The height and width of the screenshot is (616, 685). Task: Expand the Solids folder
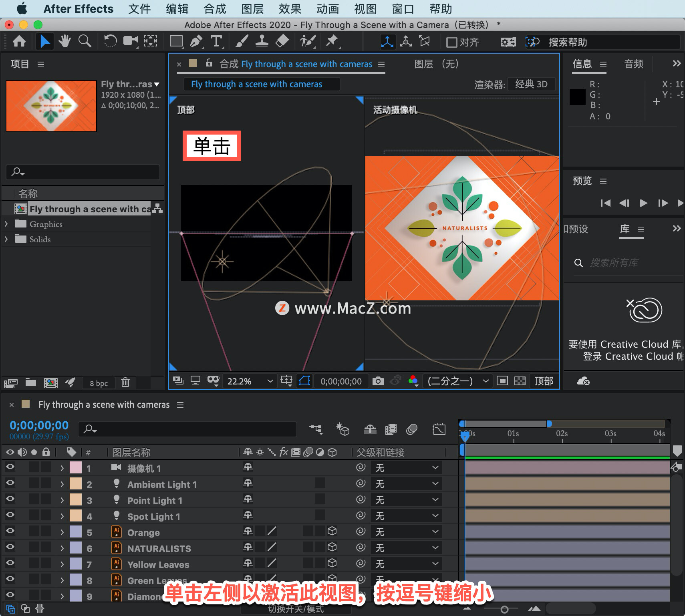6,239
